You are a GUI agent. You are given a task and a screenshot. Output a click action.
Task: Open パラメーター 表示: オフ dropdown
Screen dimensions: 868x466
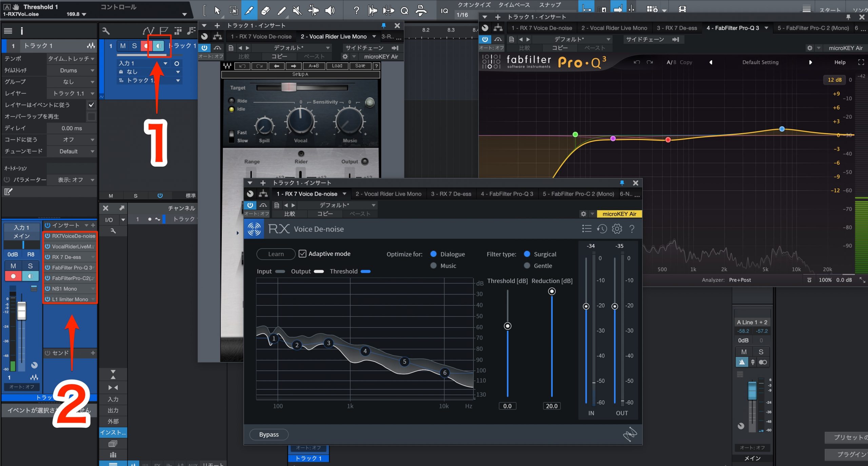click(x=72, y=180)
